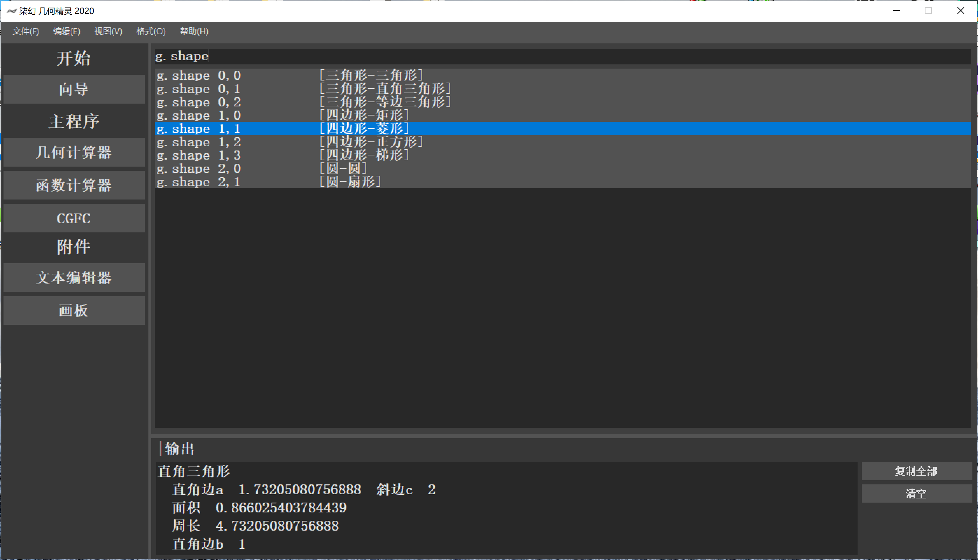Select suggestion g. shape 1,2 正方形
This screenshot has height=560, width=978.
point(562,142)
